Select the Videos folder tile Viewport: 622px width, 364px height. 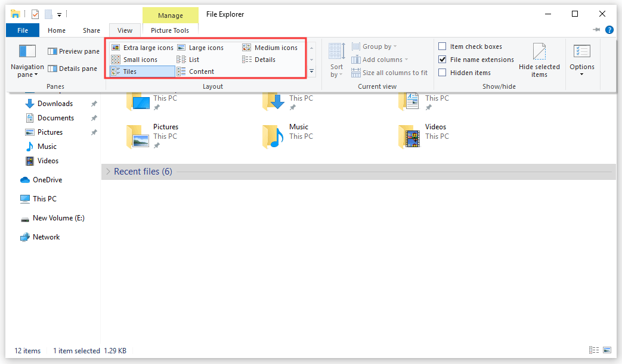[x=423, y=136]
